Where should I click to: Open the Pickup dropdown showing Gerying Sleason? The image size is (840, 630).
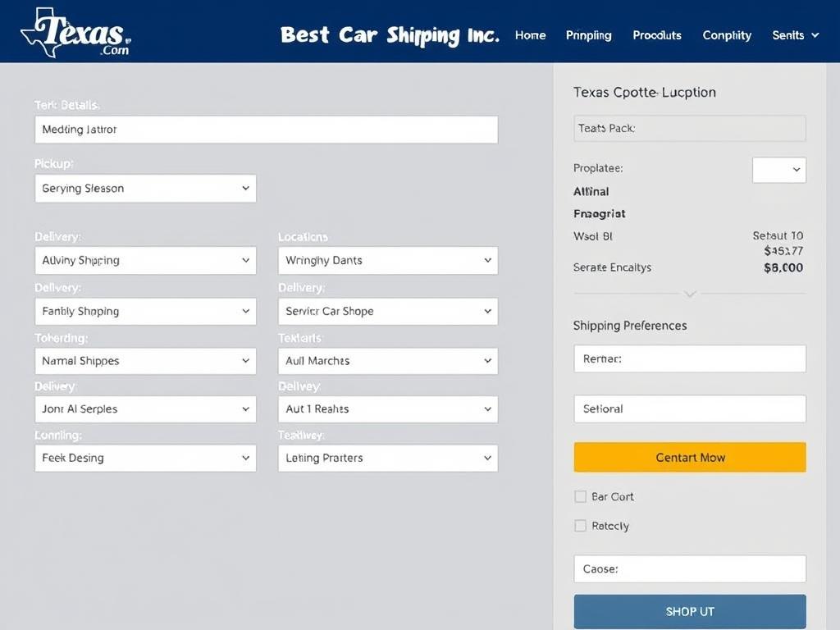pyautogui.click(x=145, y=188)
